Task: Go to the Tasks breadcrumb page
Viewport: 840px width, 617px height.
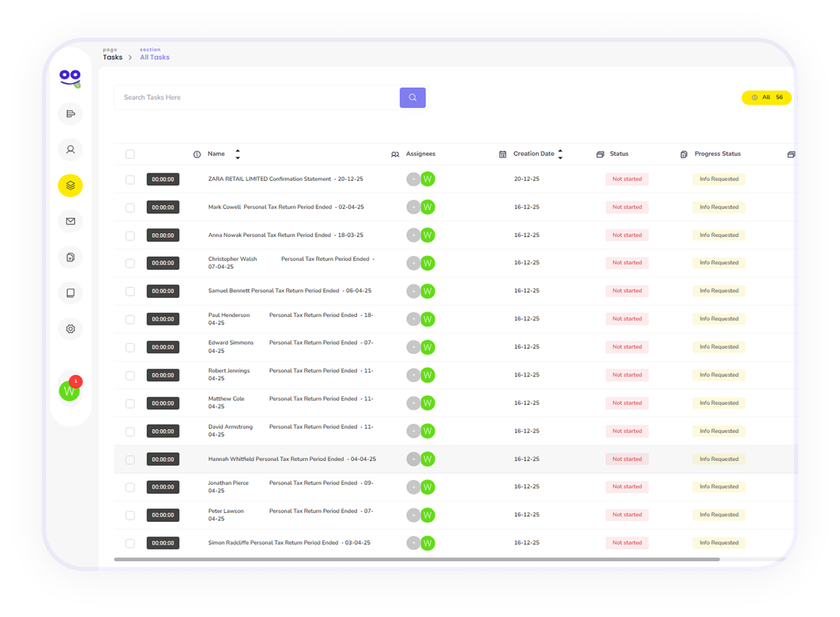Action: [x=113, y=57]
